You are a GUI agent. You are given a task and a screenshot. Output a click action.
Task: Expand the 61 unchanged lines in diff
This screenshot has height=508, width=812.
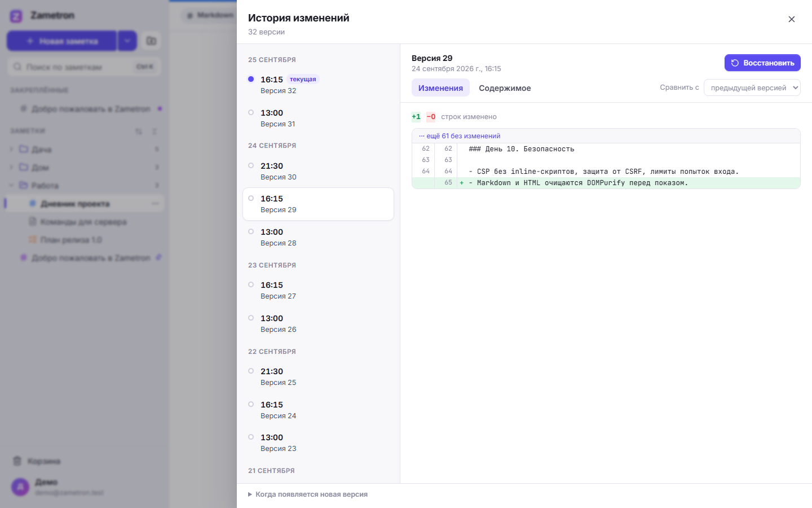(460, 136)
